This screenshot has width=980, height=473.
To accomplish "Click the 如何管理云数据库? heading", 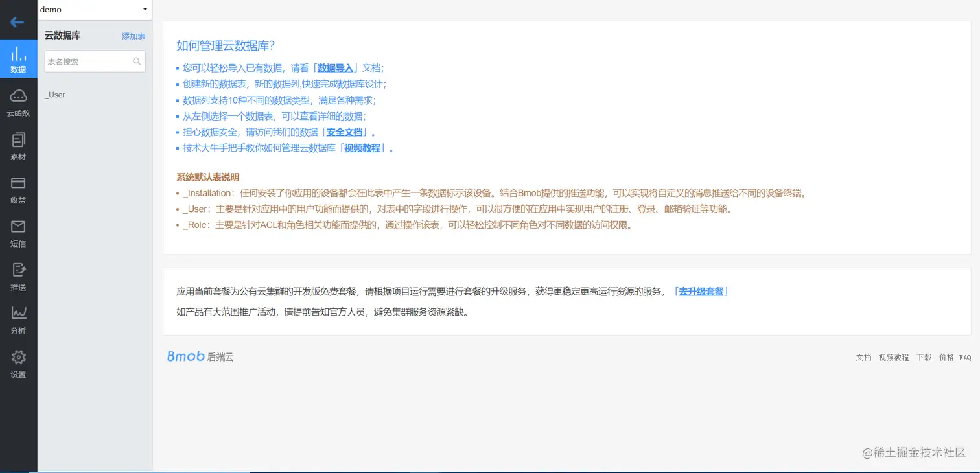I will 226,45.
